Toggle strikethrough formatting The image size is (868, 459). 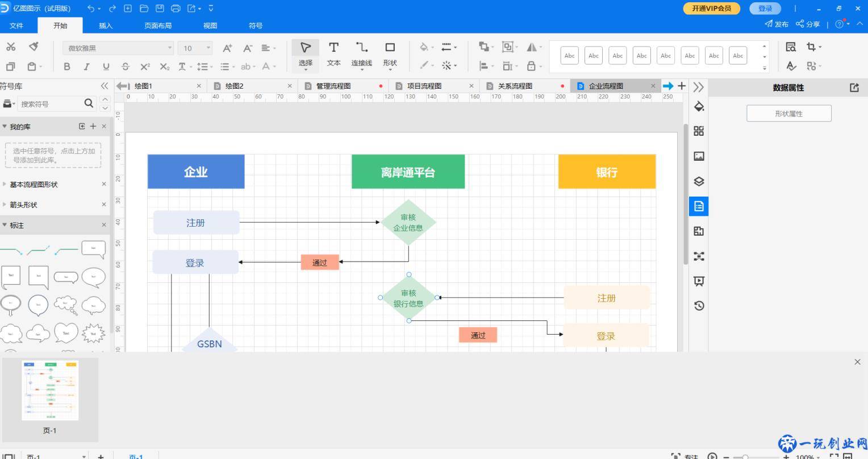(126, 66)
